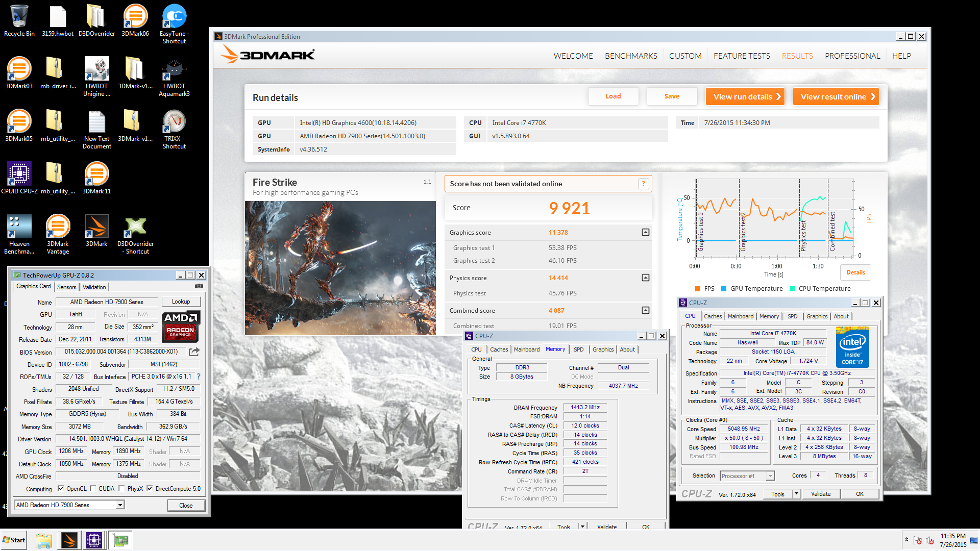The width and height of the screenshot is (980, 551).
Task: Open the Recycle Bin desktop icon
Action: (19, 20)
